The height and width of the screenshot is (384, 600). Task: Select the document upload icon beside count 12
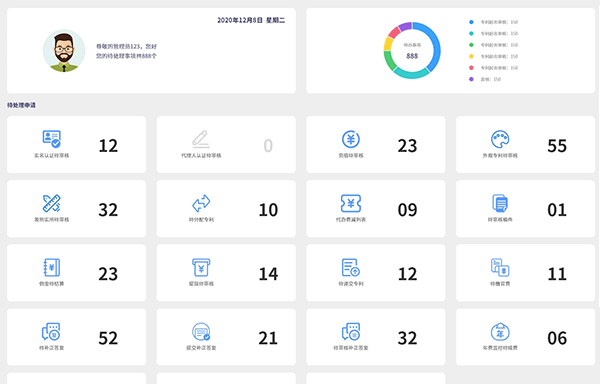[x=351, y=267]
